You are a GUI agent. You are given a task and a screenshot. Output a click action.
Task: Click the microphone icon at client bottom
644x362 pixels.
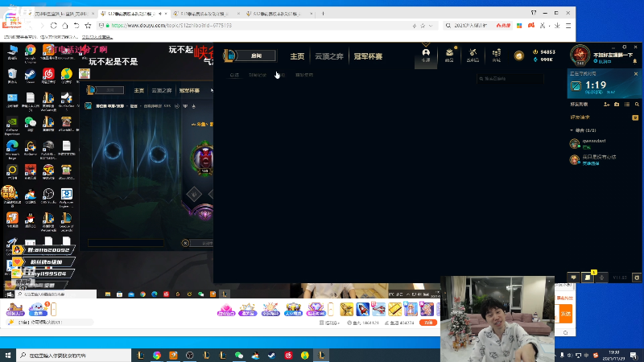point(601,278)
